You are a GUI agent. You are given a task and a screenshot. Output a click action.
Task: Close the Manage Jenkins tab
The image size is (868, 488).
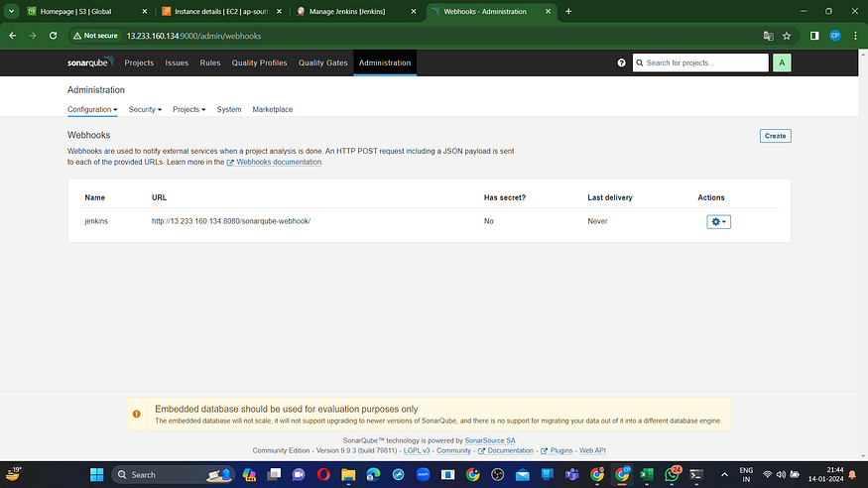414,11
